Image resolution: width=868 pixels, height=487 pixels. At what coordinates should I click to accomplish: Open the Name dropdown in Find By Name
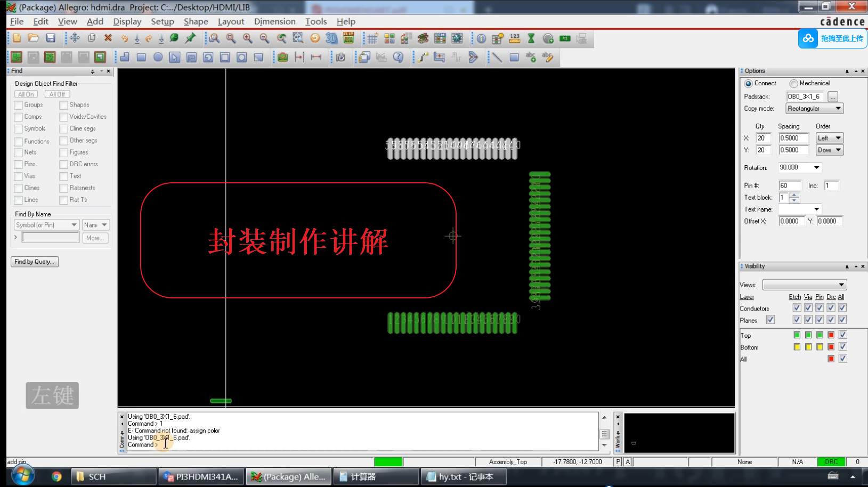(x=96, y=225)
